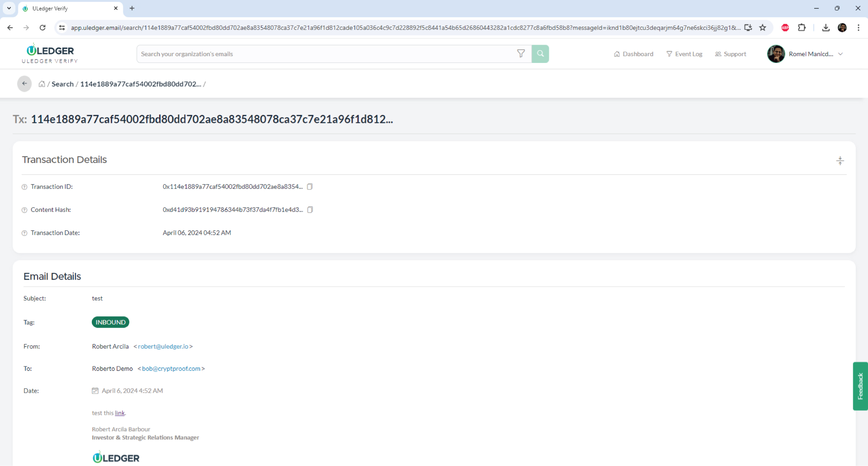Follow the 'link' in the email body
This screenshot has width=868, height=466.
119,413
